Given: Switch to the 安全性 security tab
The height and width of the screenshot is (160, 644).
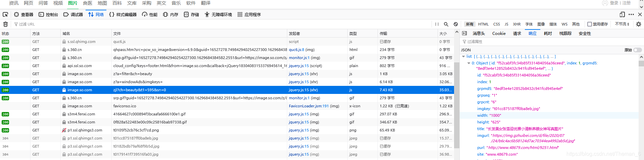Looking at the screenshot, I should point(585,33).
